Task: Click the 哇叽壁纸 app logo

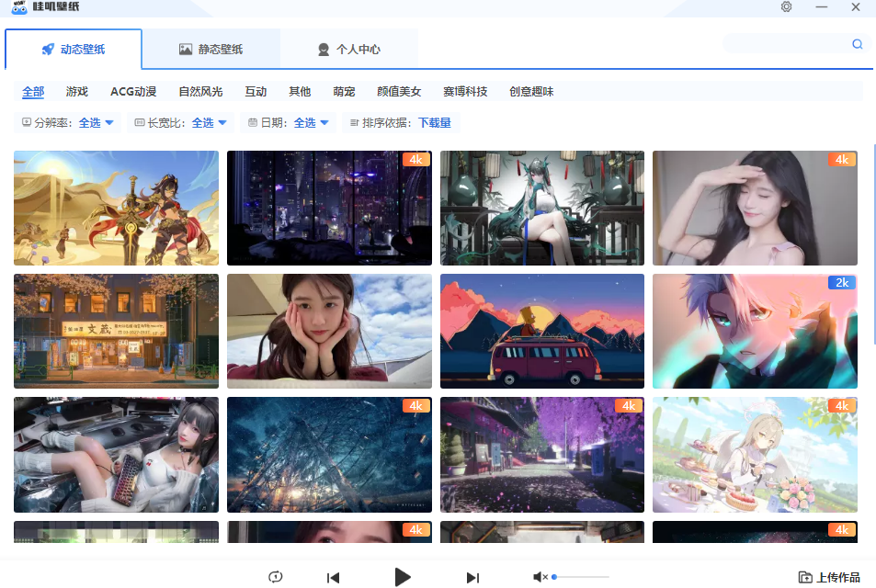Action: 45,6
